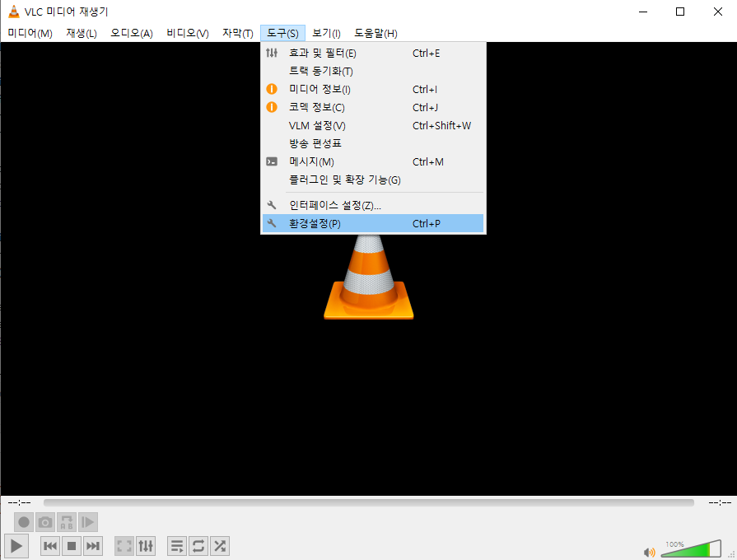Open 환경설정(P) preferences entry
Screen dimensions: 737x560
373,223
